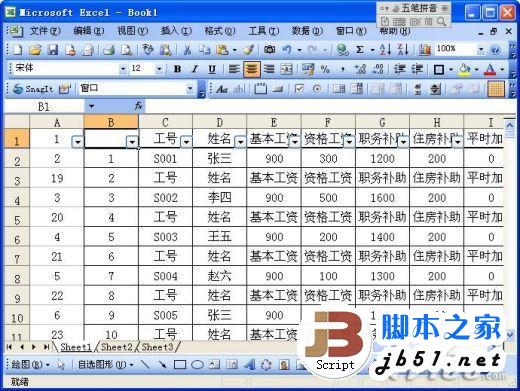Open the 工具 menu

click(x=264, y=31)
